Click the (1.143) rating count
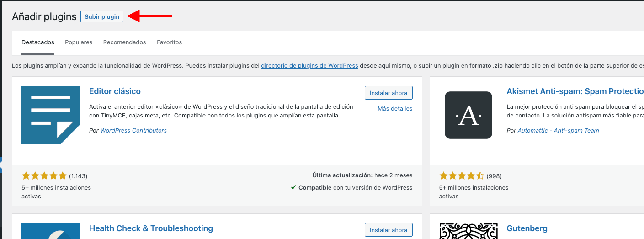Screen dimensions: 644x239 coord(78,176)
